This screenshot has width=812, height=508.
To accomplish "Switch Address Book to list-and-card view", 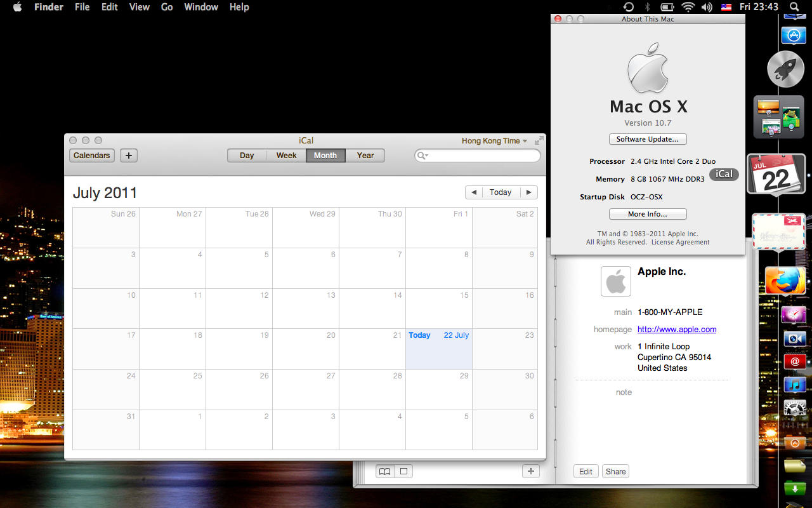I will [384, 471].
